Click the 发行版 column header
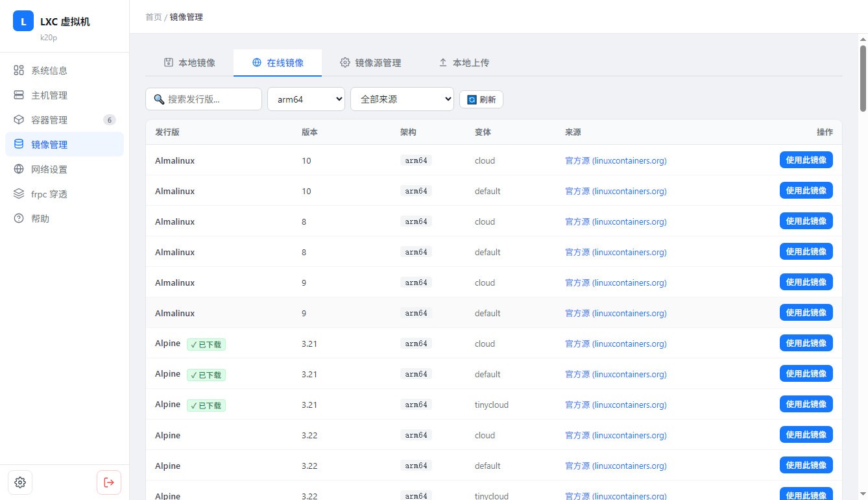The width and height of the screenshot is (868, 500). [167, 132]
